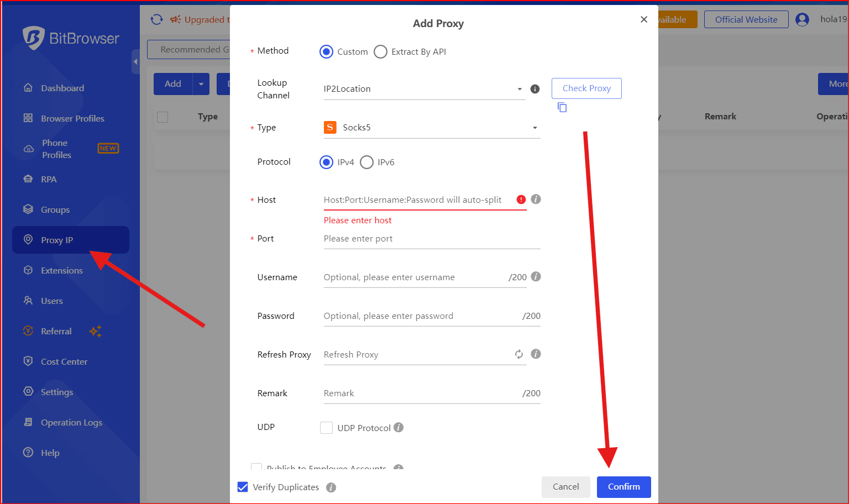Enable the UDP Protocol checkbox

pyautogui.click(x=326, y=428)
